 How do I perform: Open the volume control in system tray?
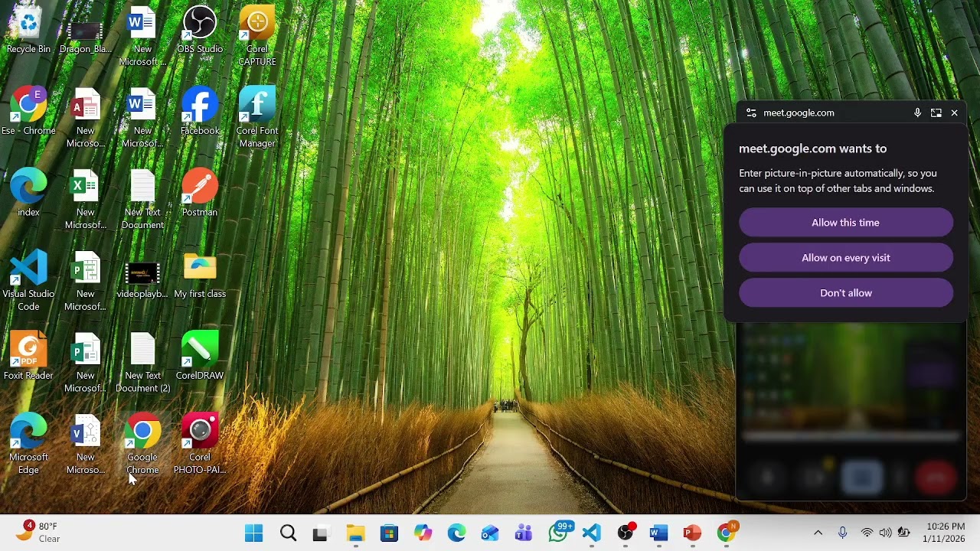click(885, 533)
